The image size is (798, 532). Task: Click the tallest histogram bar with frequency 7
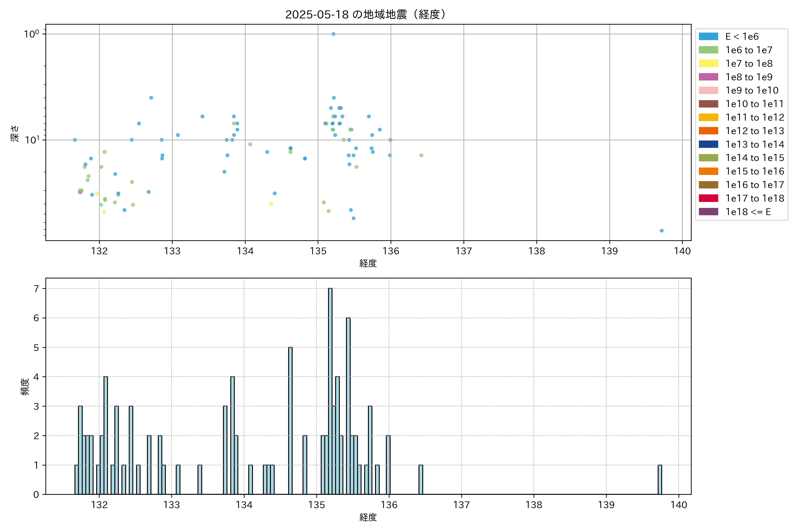click(x=330, y=390)
